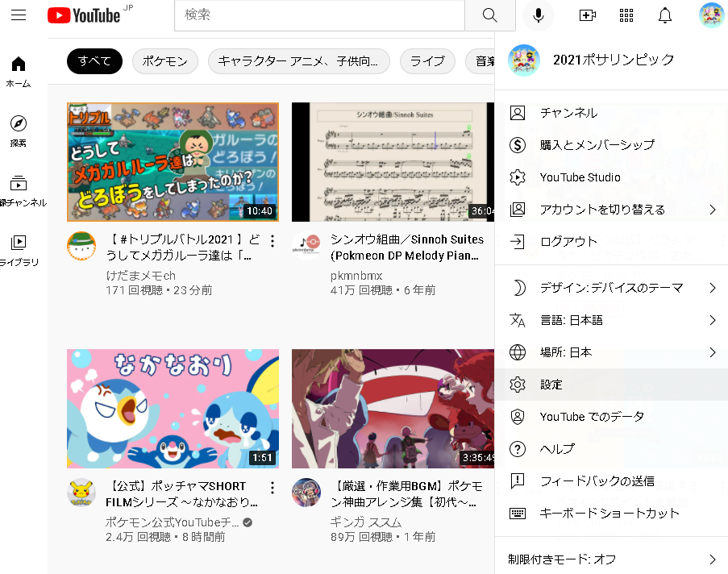
Task: Click the チャンネル person icon
Action: (518, 113)
